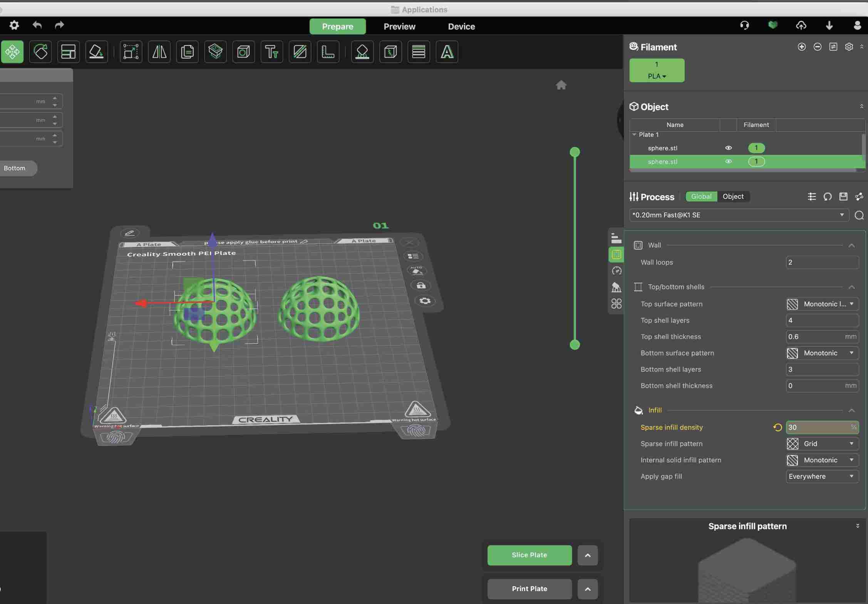Image resolution: width=868 pixels, height=604 pixels.
Task: Toggle visibility of first sphere.stl
Action: click(x=728, y=148)
